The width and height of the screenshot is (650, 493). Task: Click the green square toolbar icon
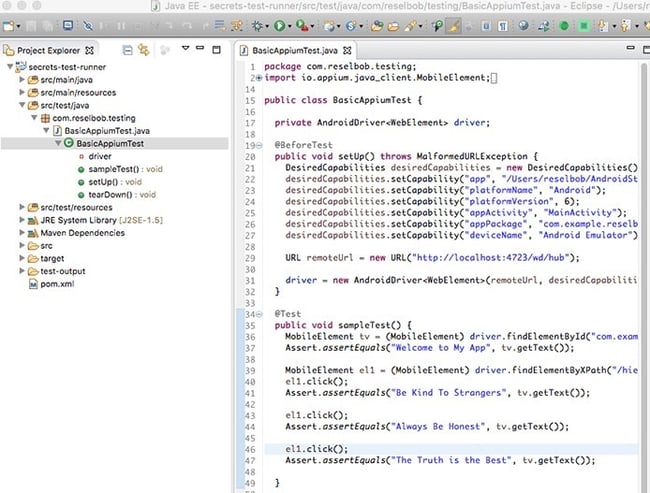(x=584, y=26)
